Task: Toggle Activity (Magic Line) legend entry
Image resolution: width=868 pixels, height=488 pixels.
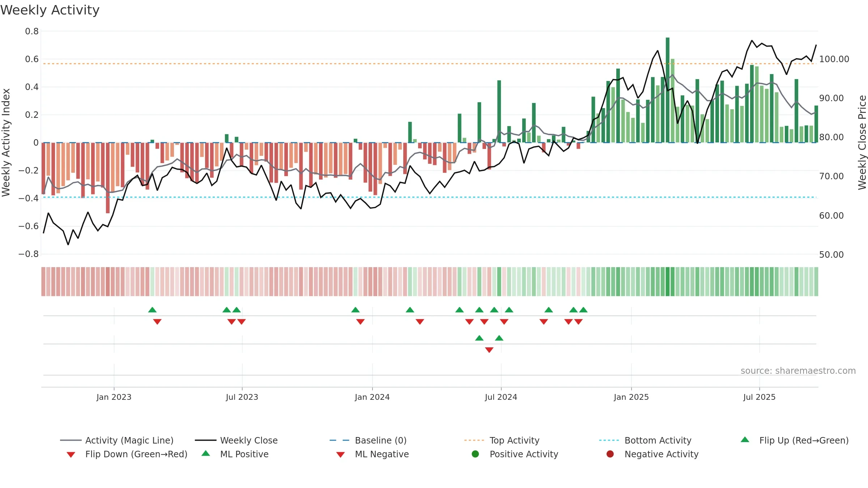Action: coord(117,440)
